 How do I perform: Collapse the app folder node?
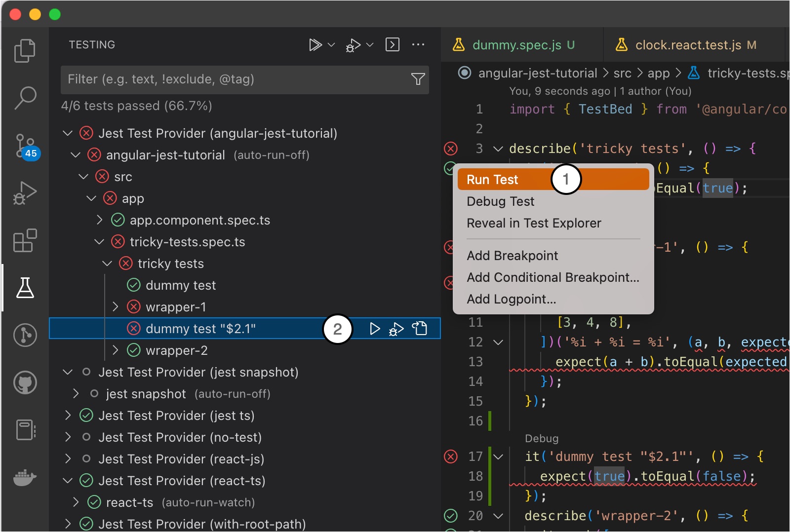91,198
